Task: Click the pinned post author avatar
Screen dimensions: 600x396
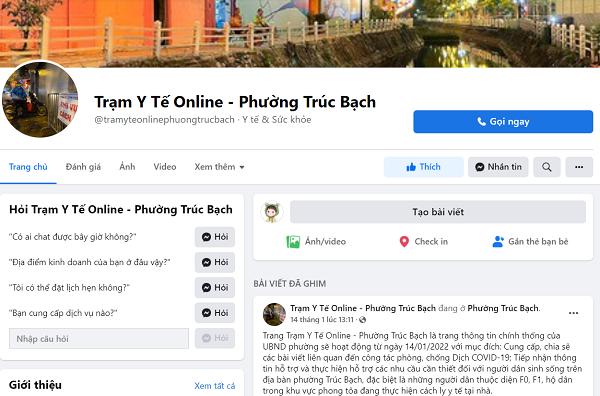Action: (274, 314)
